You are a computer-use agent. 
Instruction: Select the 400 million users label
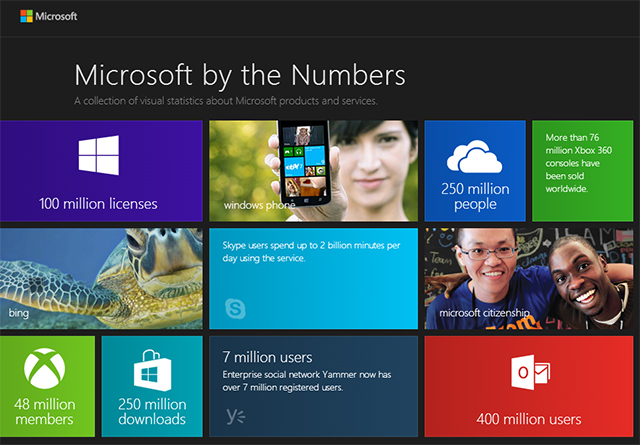529,419
